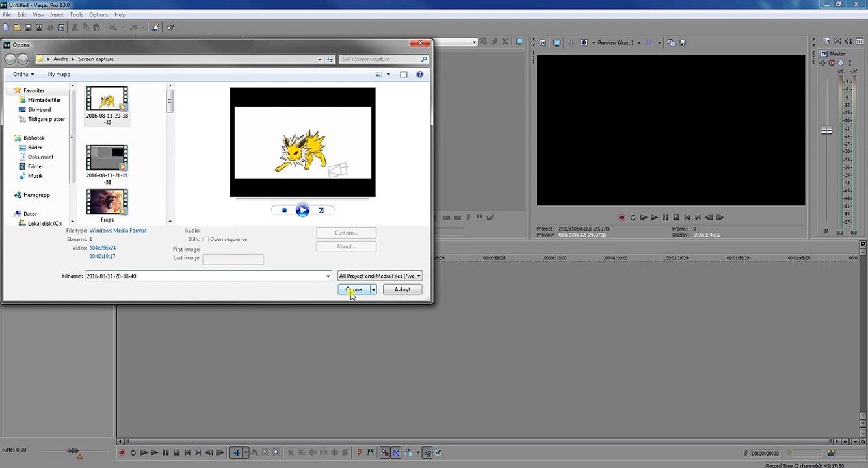Toggle Auto Ripple on timeline toolbar

tap(408, 452)
